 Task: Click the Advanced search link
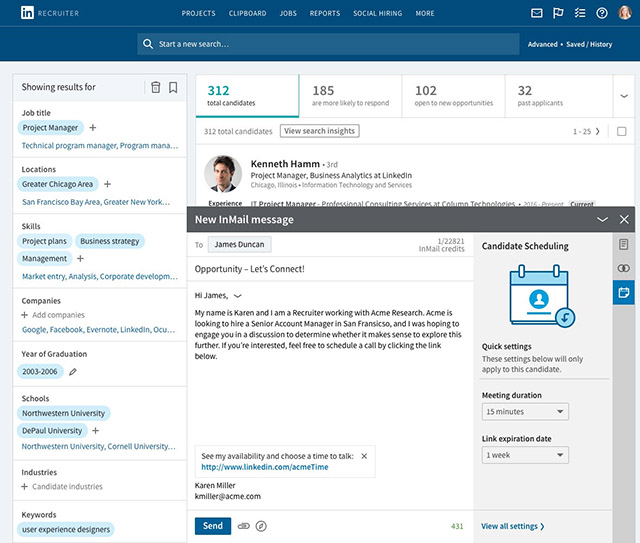click(542, 44)
